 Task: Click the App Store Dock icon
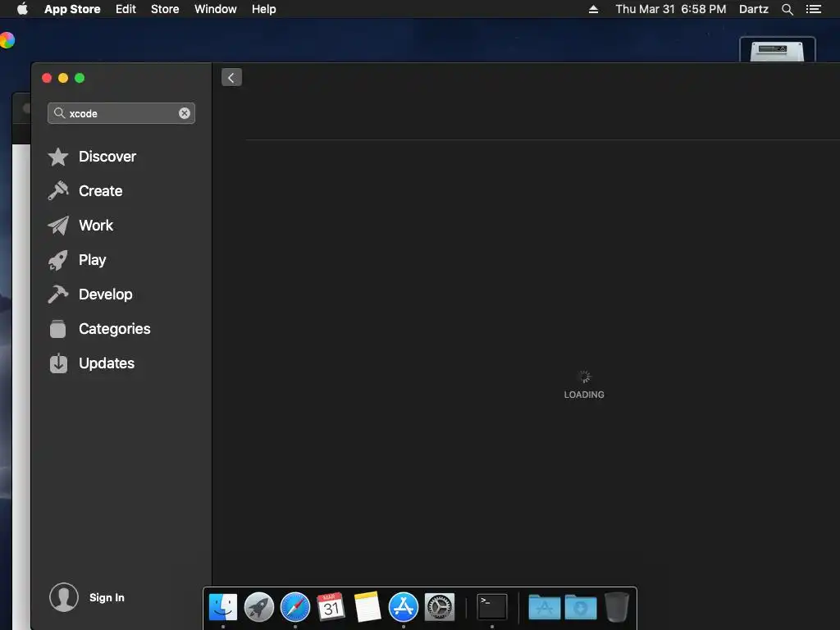point(404,607)
